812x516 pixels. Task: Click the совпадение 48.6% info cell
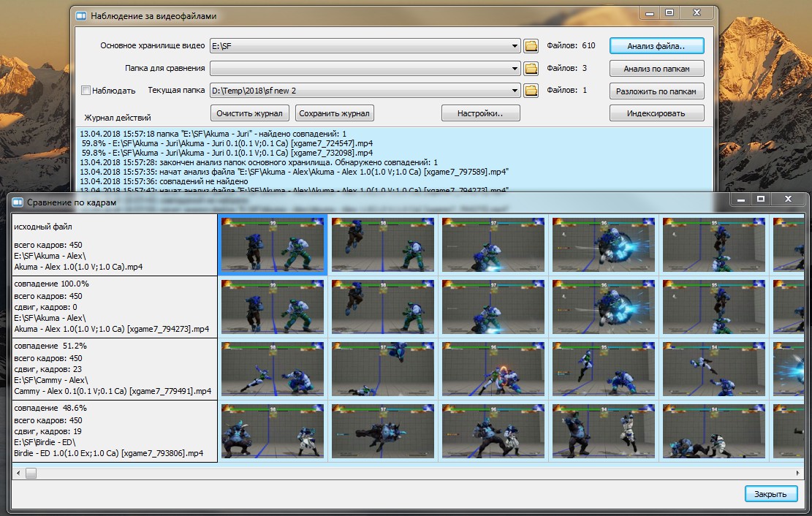point(115,431)
